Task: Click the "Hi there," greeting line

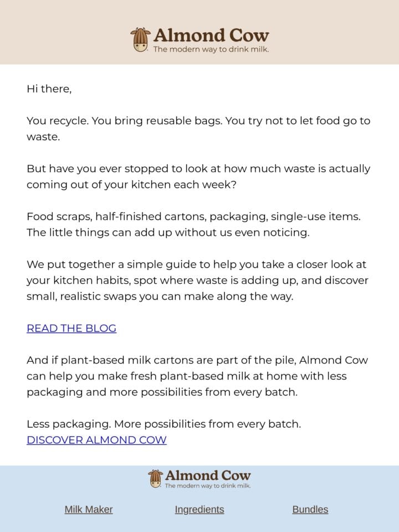Action: (x=49, y=89)
